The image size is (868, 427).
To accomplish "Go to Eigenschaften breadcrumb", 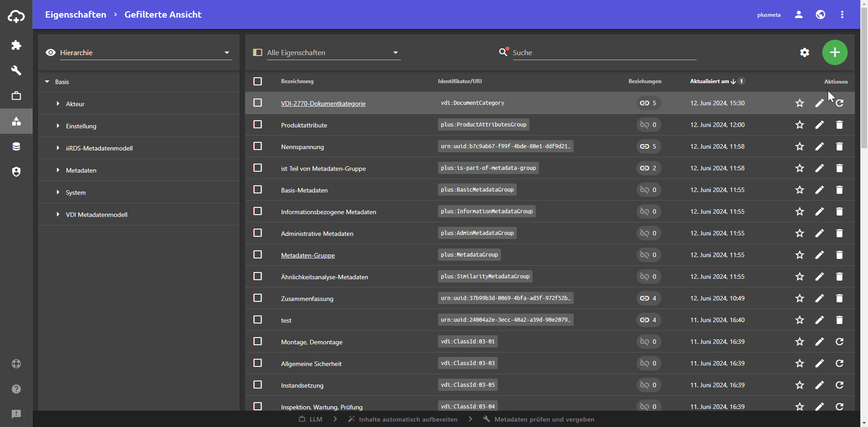I will pyautogui.click(x=75, y=14).
